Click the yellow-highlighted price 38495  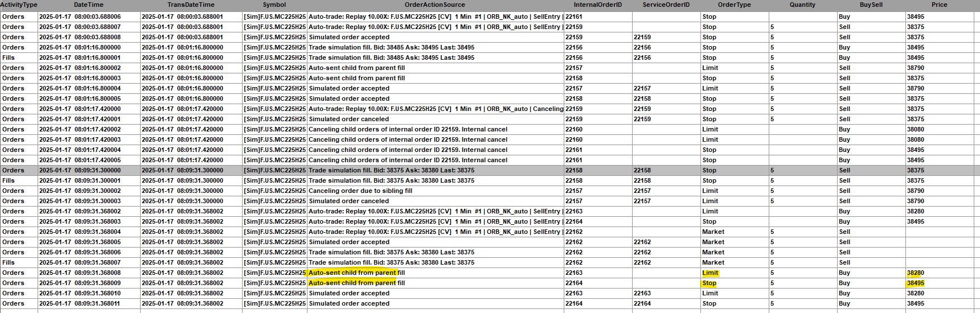(x=916, y=283)
